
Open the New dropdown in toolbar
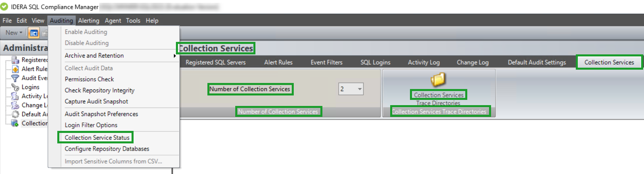click(x=14, y=33)
